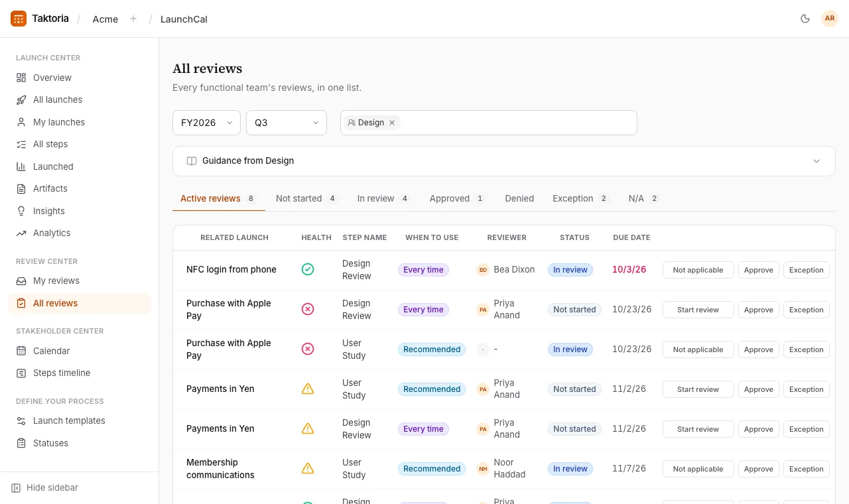Click the Taktoria logo icon
Screen dimensions: 849x504
[x=19, y=19]
